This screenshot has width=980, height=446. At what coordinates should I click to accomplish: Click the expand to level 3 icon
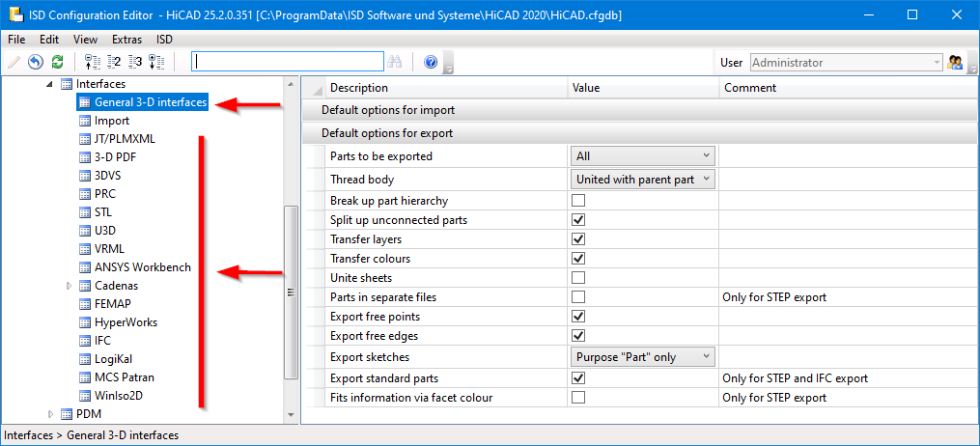coord(134,63)
